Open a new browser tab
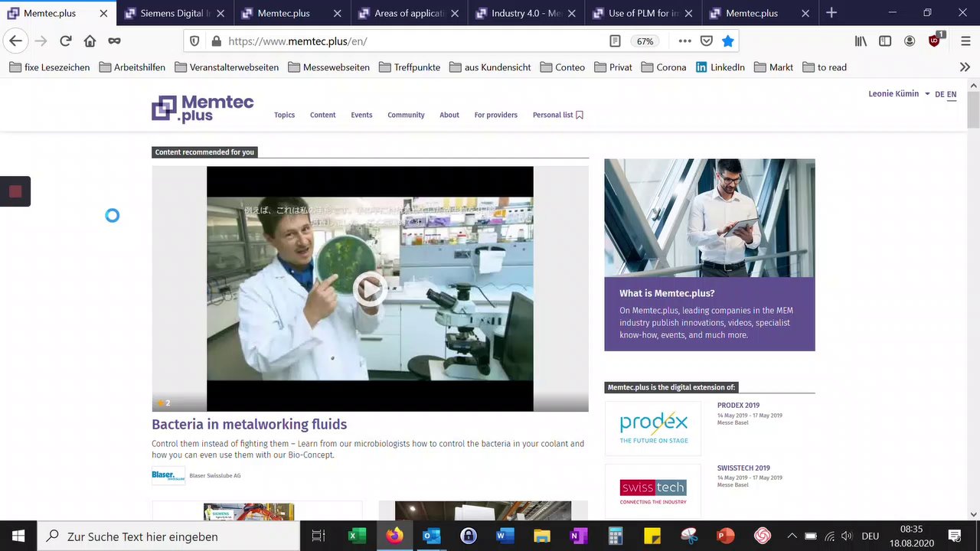This screenshot has height=551, width=980. point(831,13)
